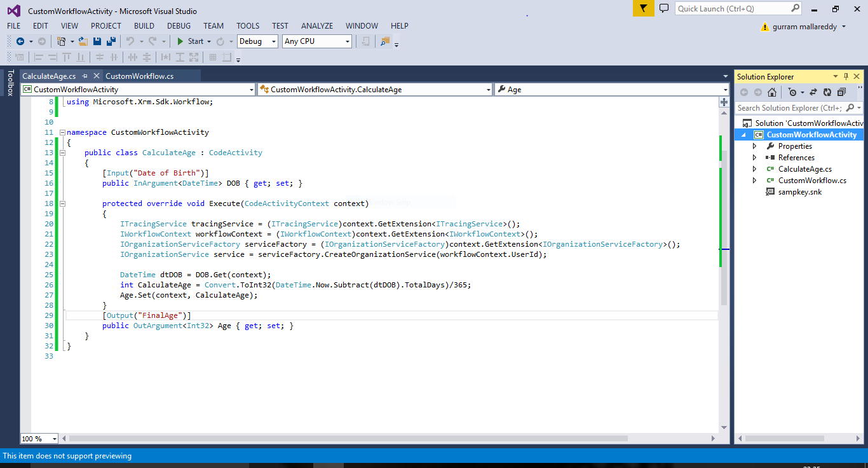Image resolution: width=868 pixels, height=468 pixels.
Task: Collapse the Execute method outlining box
Action: [62, 203]
